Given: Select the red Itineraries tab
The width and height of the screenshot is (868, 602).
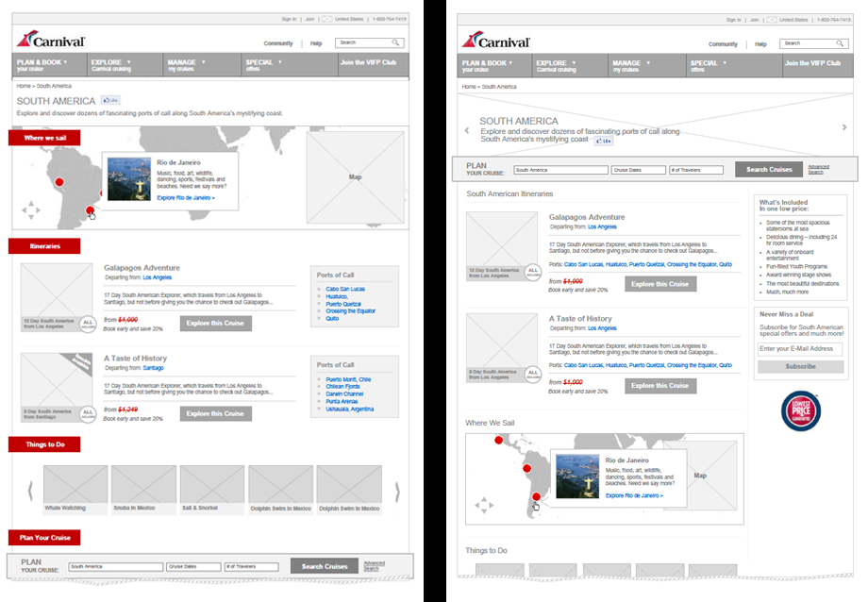Looking at the screenshot, I should (x=44, y=246).
